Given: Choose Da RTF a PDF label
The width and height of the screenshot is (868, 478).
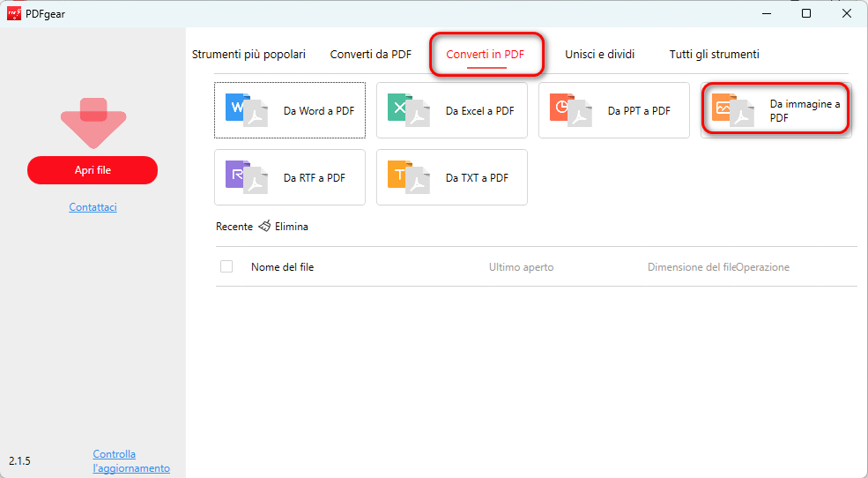Looking at the screenshot, I should 315,178.
